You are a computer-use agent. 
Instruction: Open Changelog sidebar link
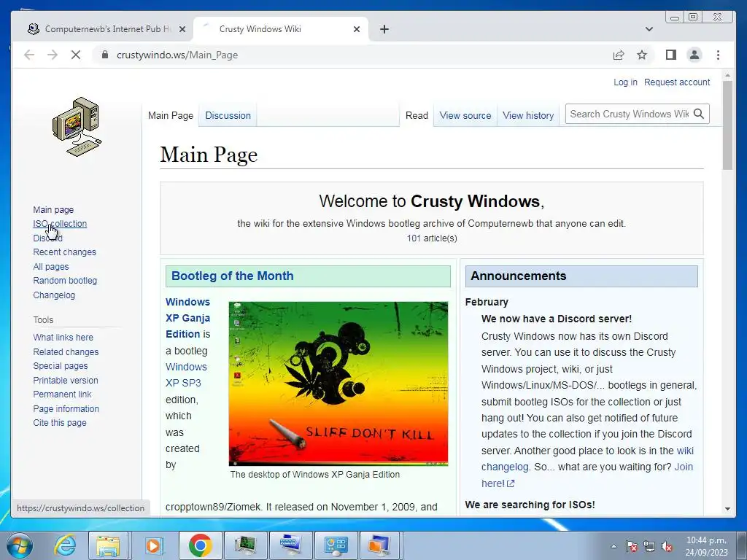(54, 295)
